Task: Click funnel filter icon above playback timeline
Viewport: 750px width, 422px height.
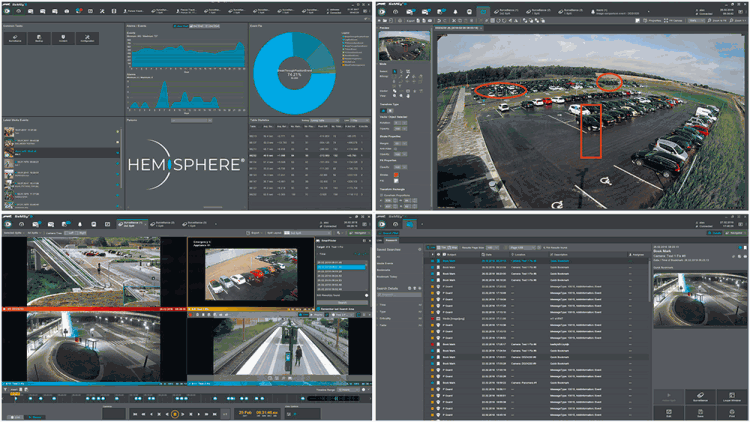Action: (5, 389)
